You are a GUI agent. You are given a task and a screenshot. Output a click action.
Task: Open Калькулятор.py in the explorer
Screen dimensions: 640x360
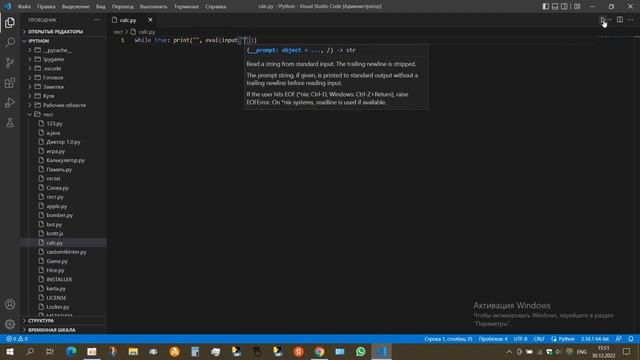[x=63, y=160]
